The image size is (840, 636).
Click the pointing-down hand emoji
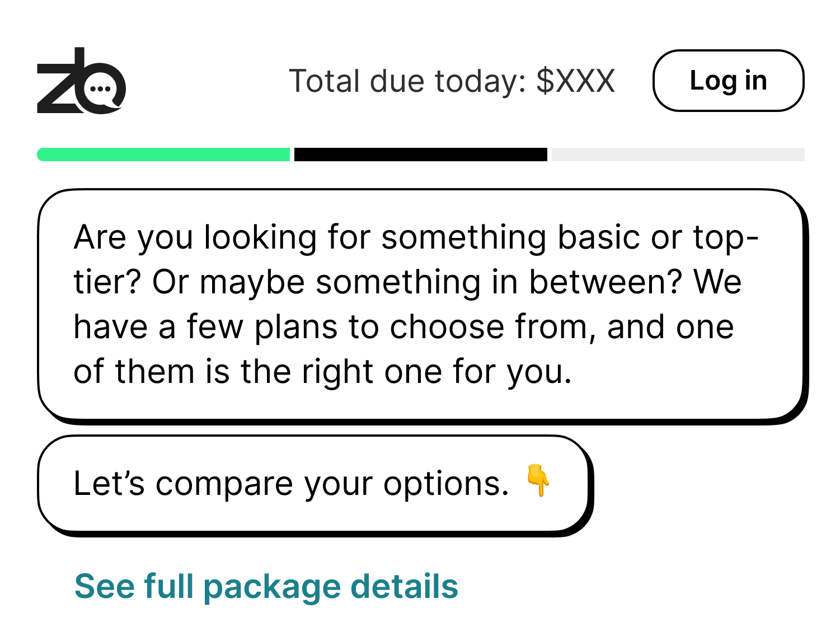coord(538,480)
